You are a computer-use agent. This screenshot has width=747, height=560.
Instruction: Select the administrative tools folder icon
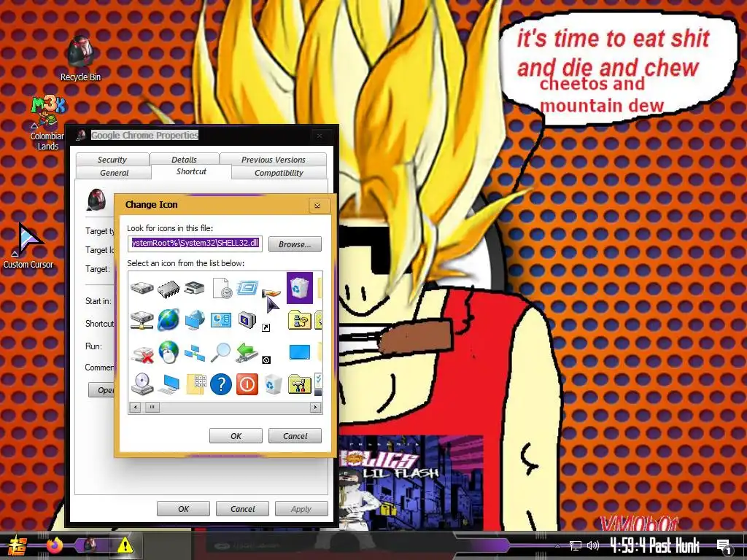coord(300,384)
